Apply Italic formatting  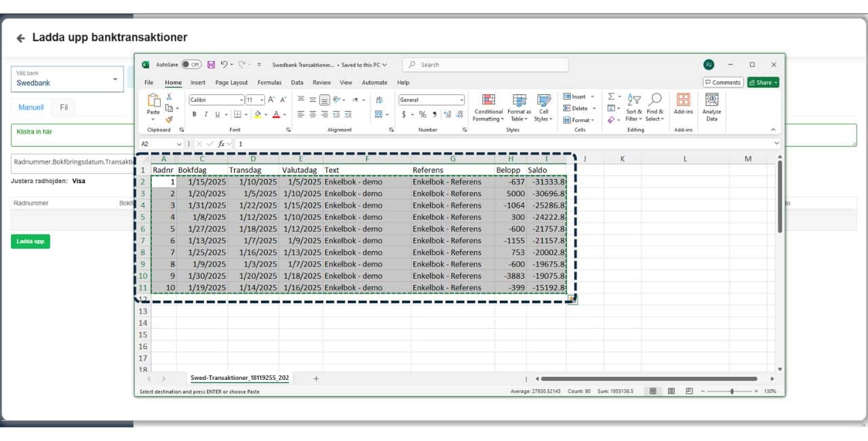[205, 114]
